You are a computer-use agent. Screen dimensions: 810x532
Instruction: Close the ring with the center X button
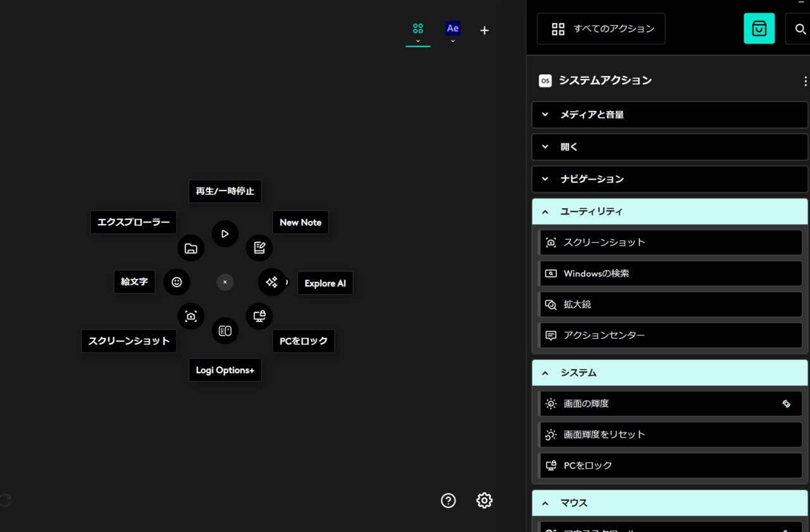pyautogui.click(x=225, y=282)
